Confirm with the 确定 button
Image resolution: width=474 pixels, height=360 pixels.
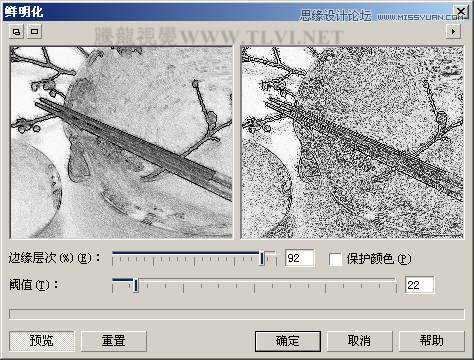click(x=288, y=341)
